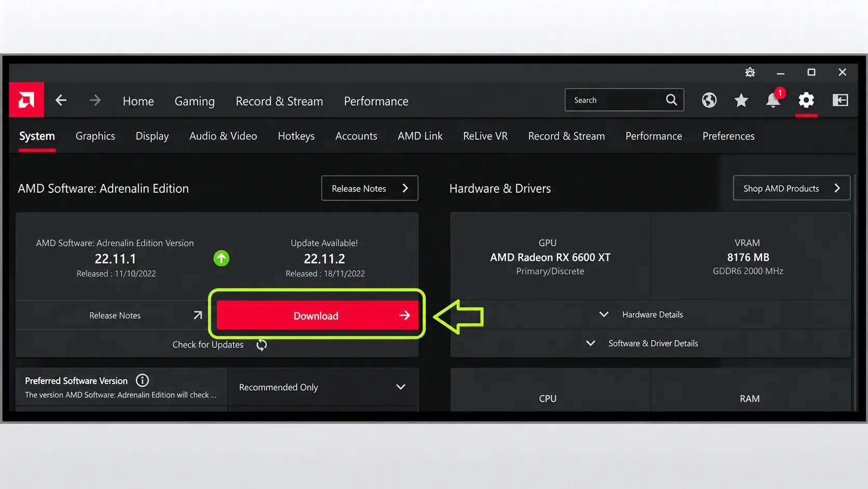Maximize the AMD Software window
The height and width of the screenshot is (489, 868).
click(811, 72)
